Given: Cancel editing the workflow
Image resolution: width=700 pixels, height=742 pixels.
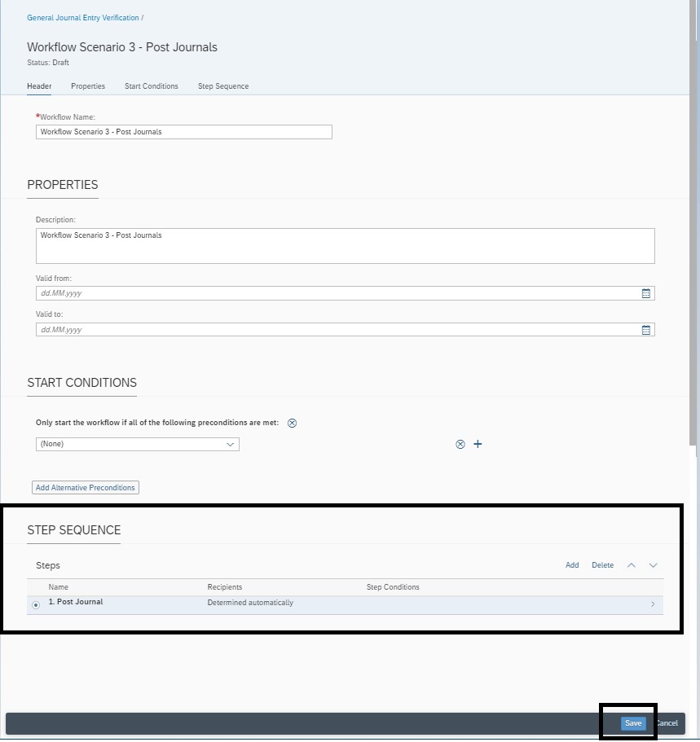Looking at the screenshot, I should (667, 723).
